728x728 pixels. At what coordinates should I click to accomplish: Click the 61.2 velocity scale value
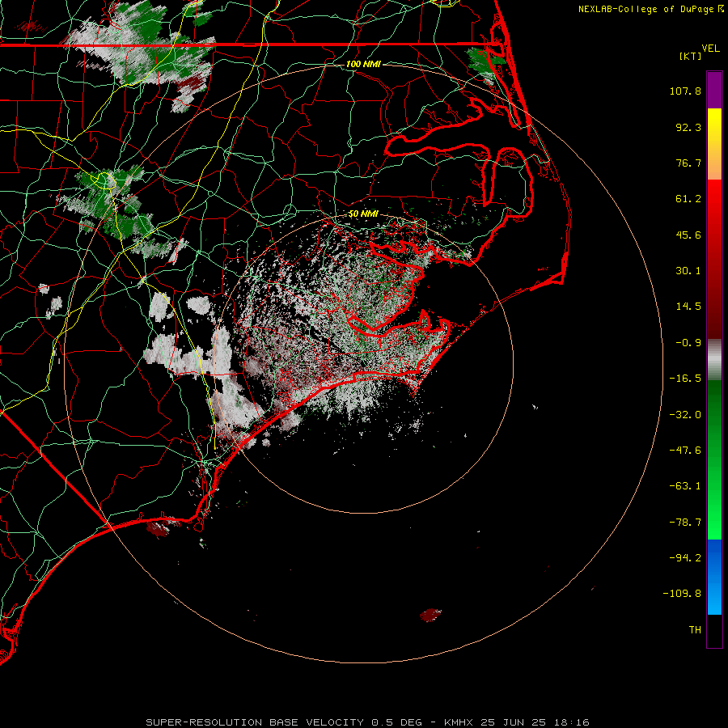pos(688,199)
